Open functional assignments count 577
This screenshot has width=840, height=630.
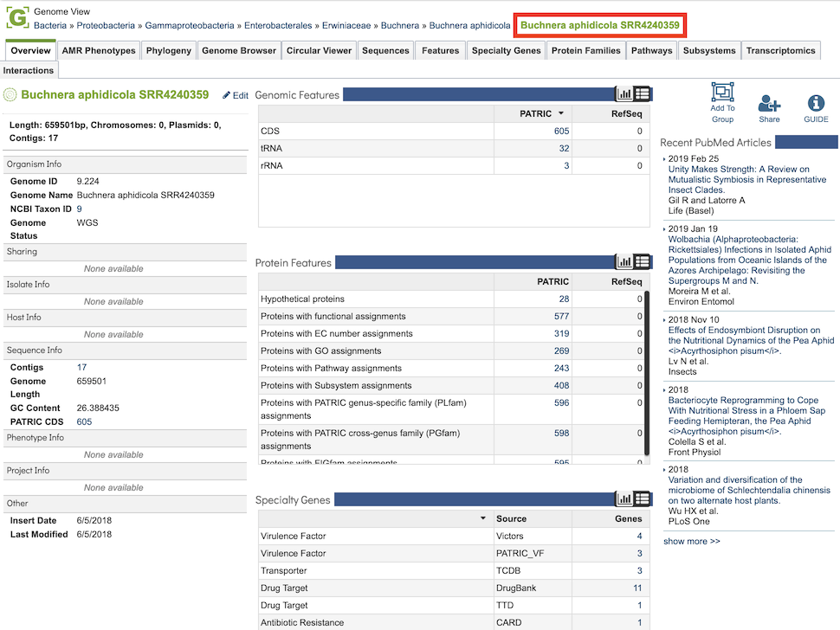[x=561, y=317]
